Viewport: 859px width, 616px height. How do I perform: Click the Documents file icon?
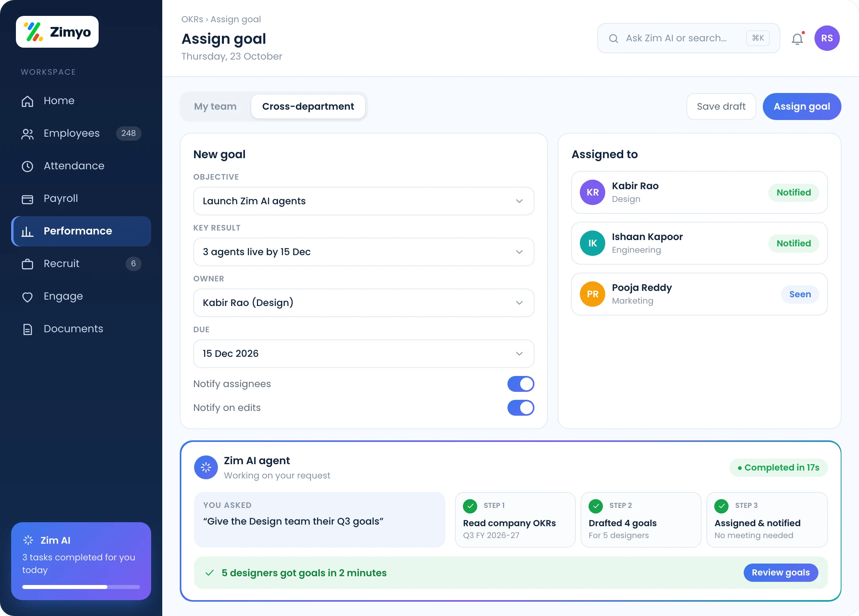(27, 329)
